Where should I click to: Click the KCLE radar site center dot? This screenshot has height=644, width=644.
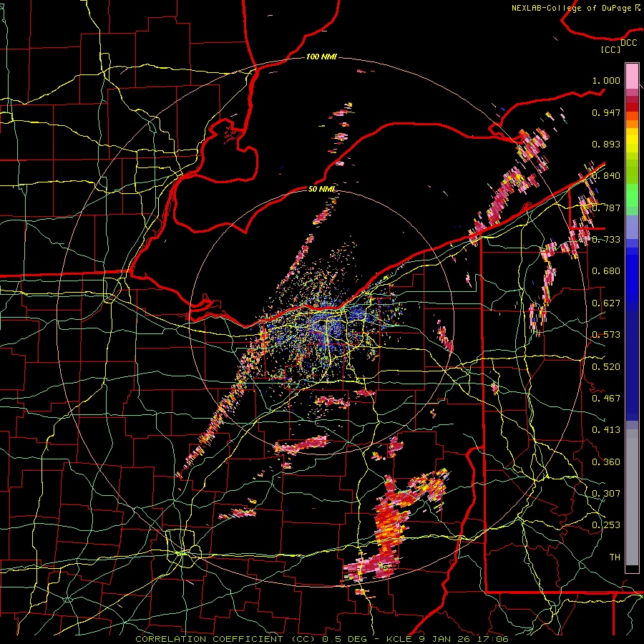coord(321,324)
